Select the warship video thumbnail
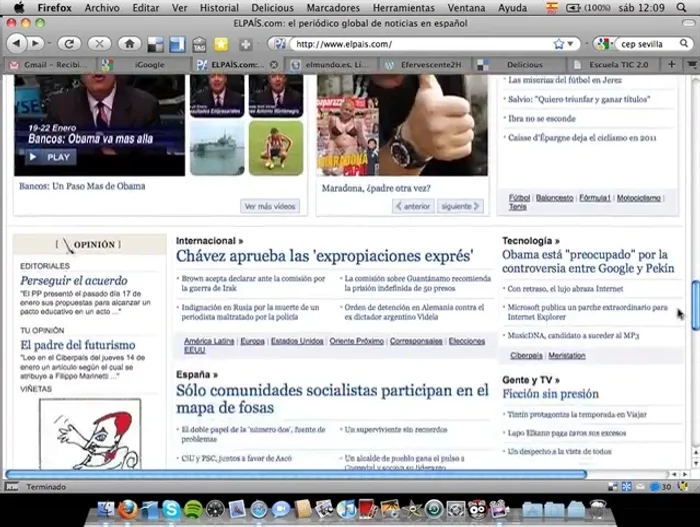This screenshot has height=527, width=700. coord(217,148)
